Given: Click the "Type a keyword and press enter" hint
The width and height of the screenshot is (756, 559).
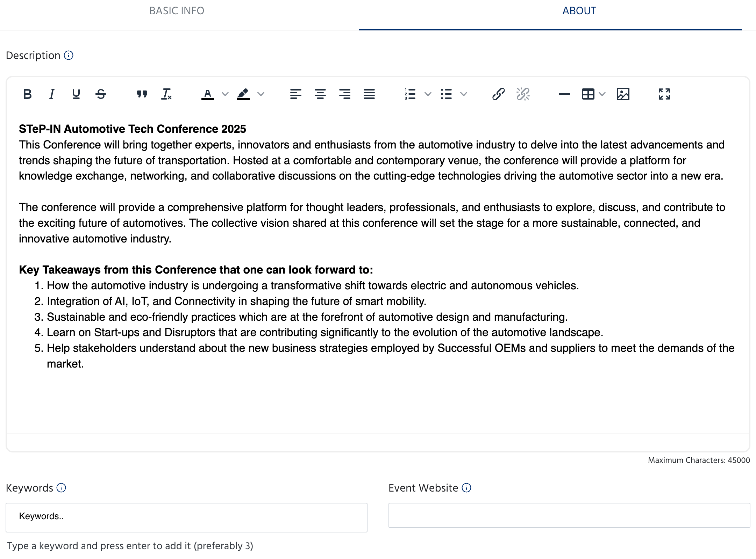Looking at the screenshot, I should 130,546.
